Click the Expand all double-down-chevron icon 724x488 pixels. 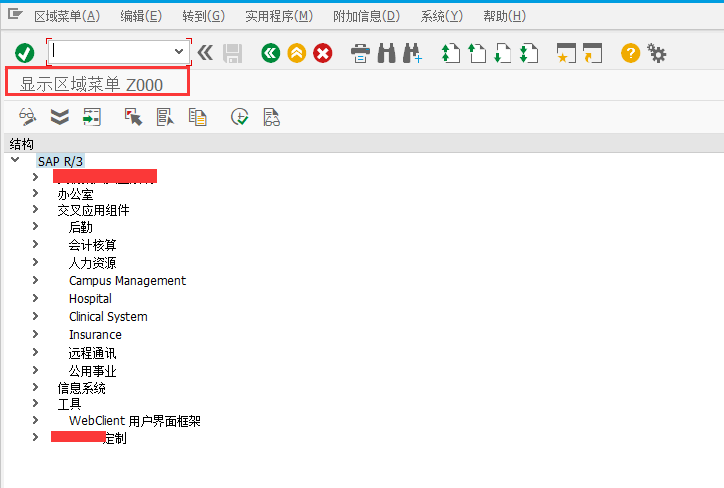coord(60,117)
